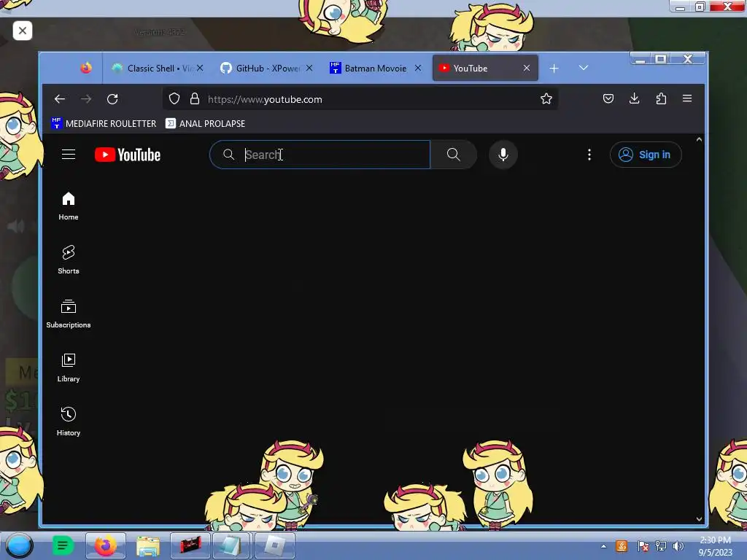Close the YouTube tab
This screenshot has width=747, height=560.
527,68
